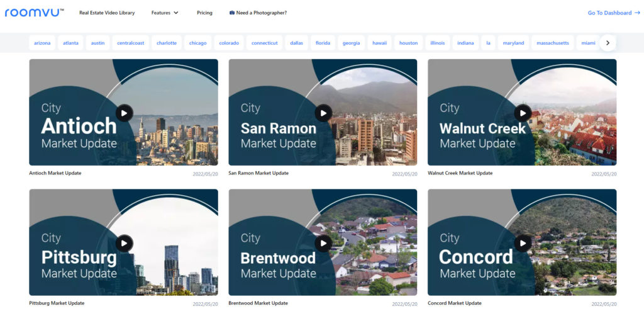
Task: Open Walnut Creek Market Update title
Action: coord(460,173)
